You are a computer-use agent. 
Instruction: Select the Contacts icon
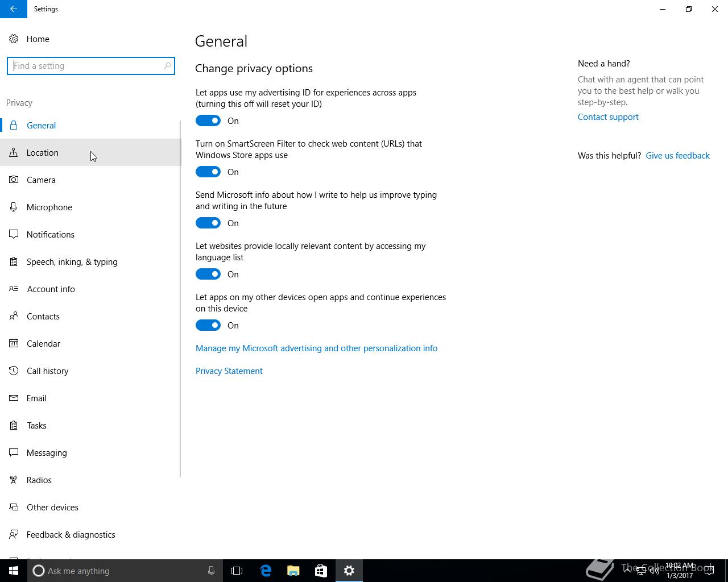pos(14,316)
